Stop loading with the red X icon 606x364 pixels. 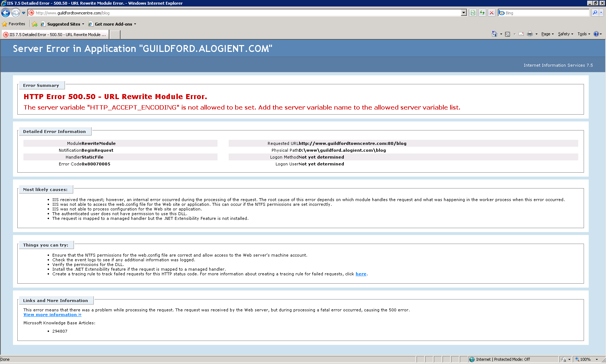[492, 13]
